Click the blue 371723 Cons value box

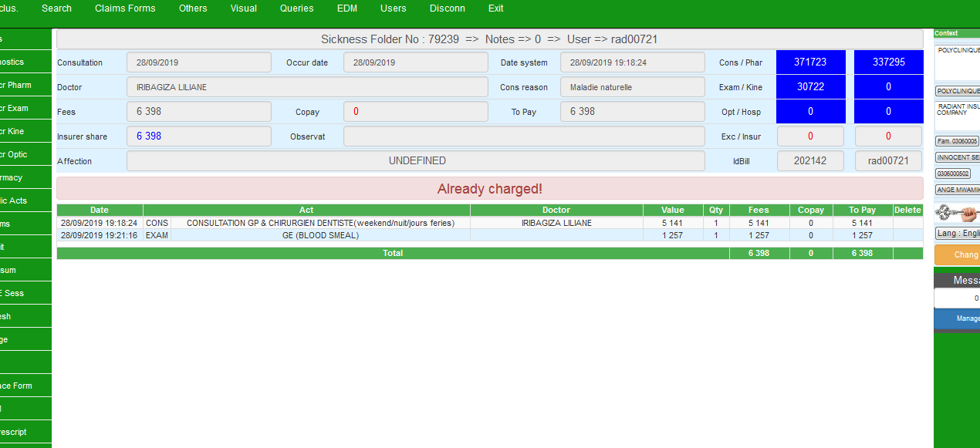(810, 62)
